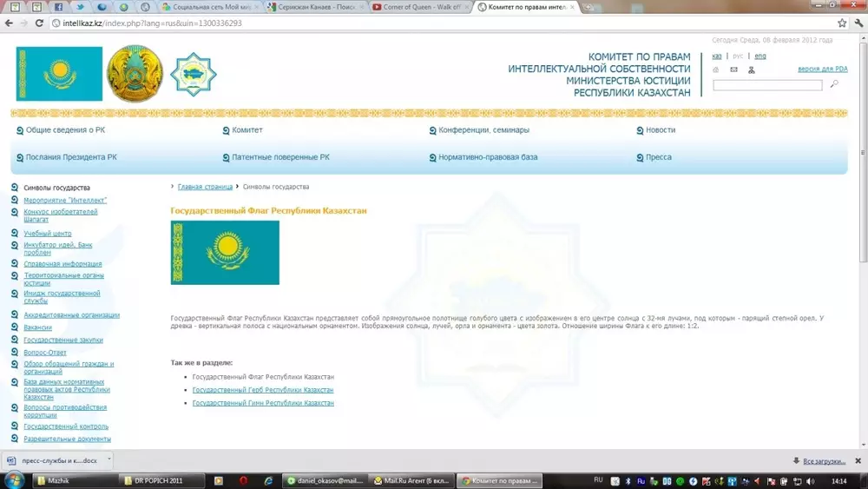Click the browser reload button
This screenshot has height=489, width=868.
coord(39,23)
